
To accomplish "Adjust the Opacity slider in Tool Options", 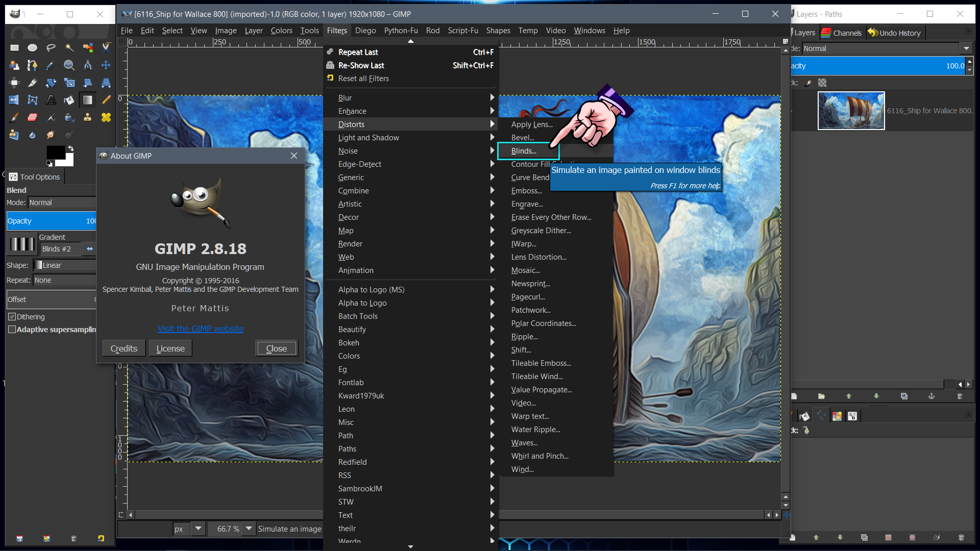I will [52, 221].
